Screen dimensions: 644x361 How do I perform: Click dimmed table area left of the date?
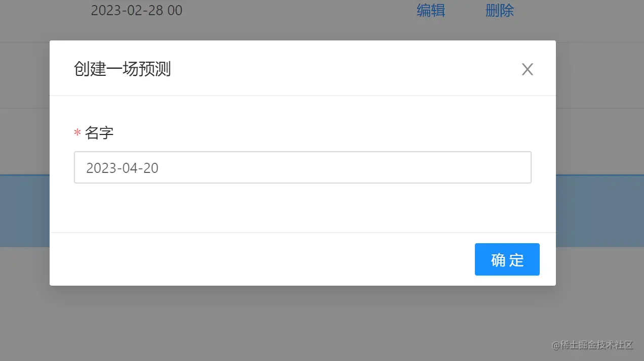pyautogui.click(x=43, y=10)
